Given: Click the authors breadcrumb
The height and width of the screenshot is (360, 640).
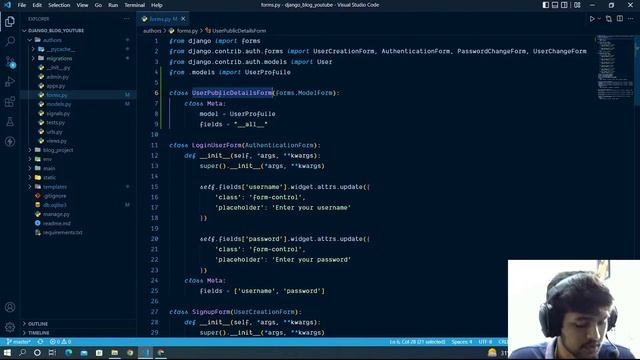Looking at the screenshot, I should point(152,31).
